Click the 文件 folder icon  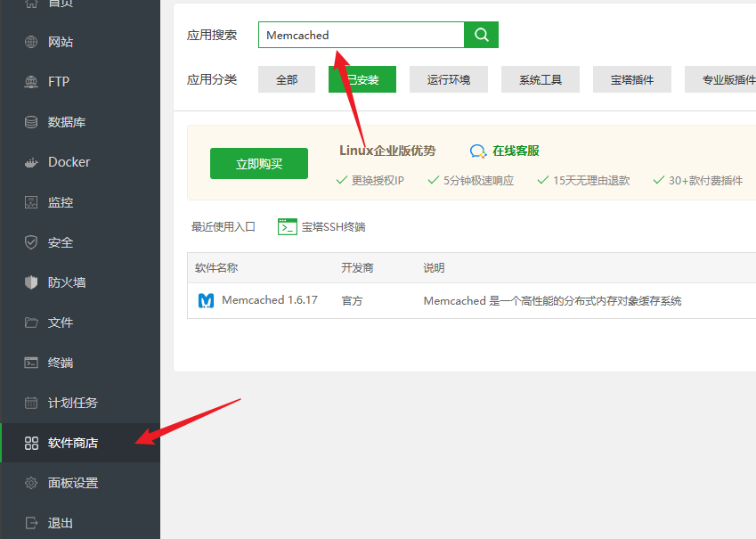[31, 323]
